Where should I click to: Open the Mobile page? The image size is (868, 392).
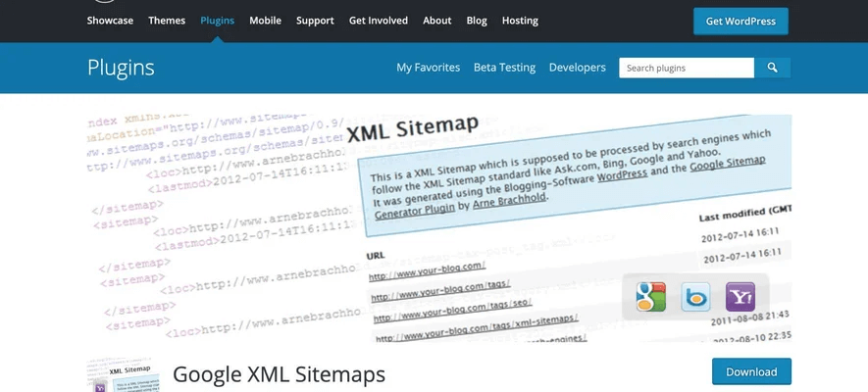pos(265,21)
